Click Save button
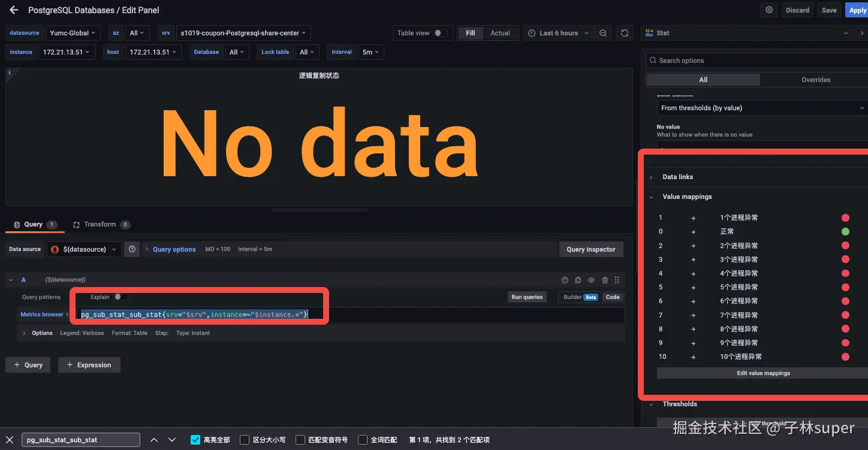 [829, 10]
